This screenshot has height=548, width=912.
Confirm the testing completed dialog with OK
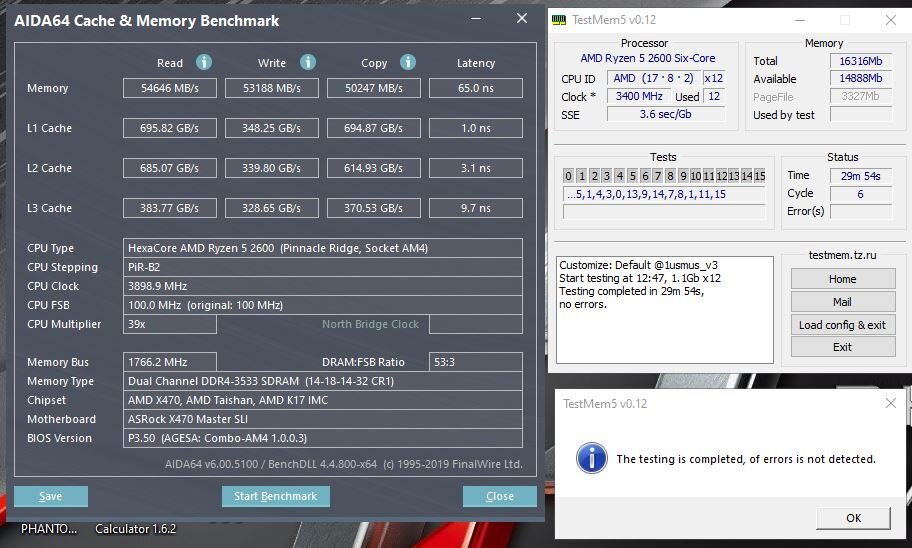coord(853,518)
